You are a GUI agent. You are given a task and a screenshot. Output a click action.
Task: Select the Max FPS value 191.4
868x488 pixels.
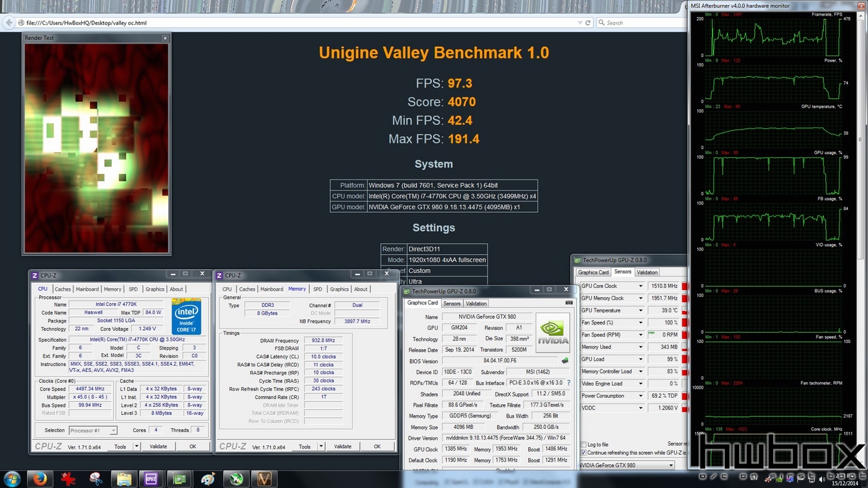[464, 139]
